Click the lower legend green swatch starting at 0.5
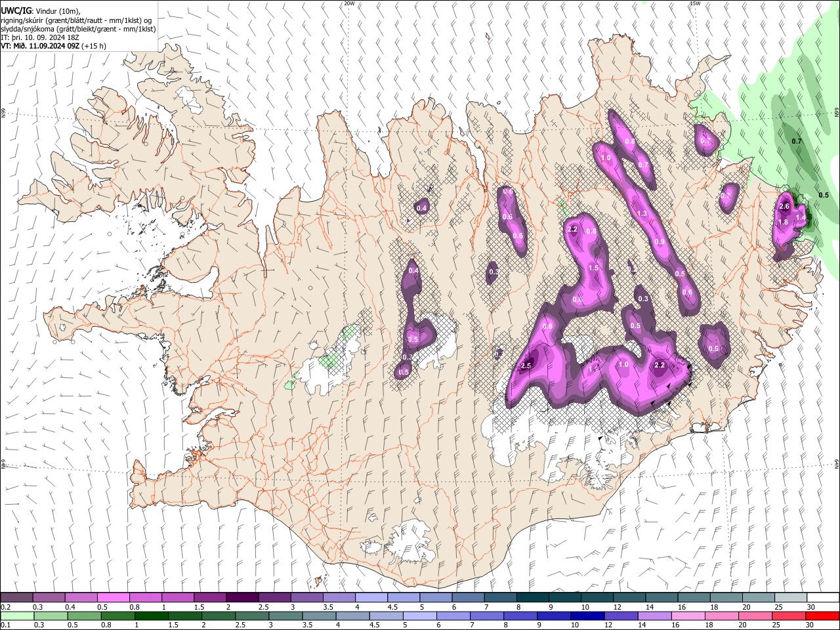Viewport: 840px width, 630px height. click(x=84, y=616)
